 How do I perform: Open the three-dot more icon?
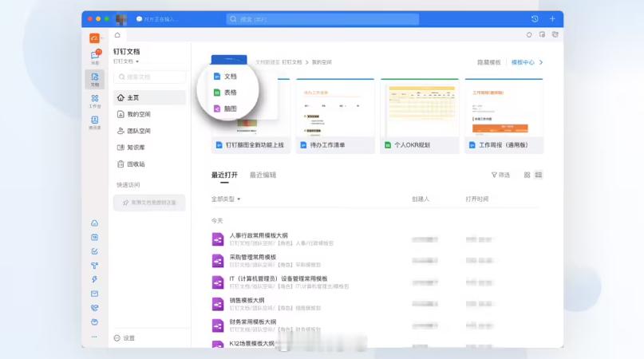(x=94, y=337)
